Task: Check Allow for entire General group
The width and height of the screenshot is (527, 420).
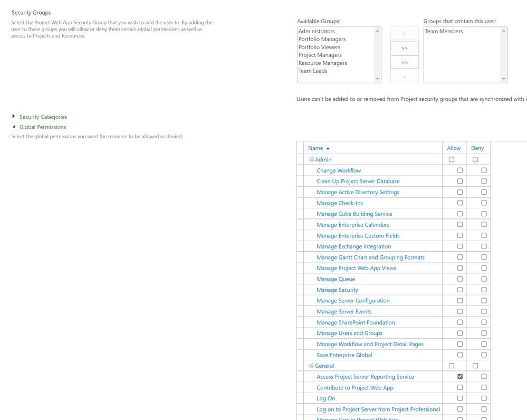Action: coord(452,366)
